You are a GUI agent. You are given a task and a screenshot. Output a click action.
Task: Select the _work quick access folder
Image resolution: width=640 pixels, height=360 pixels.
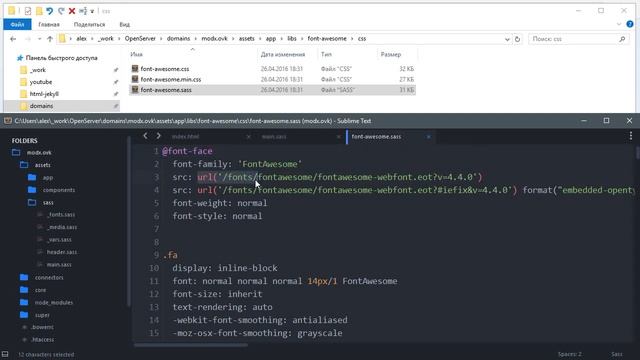click(x=38, y=70)
